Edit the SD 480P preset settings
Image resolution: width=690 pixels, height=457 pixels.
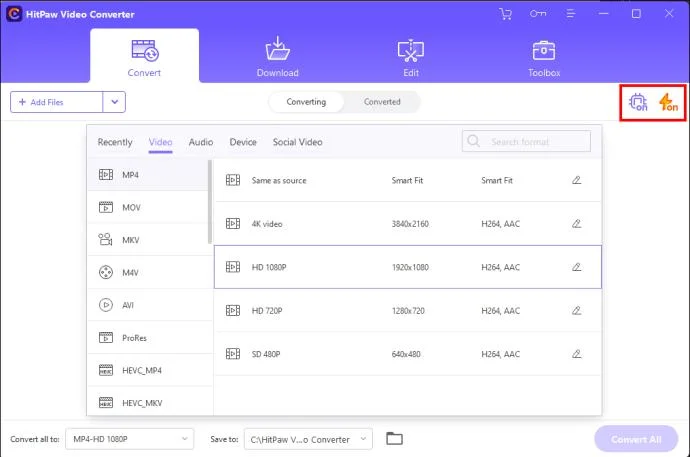click(576, 354)
